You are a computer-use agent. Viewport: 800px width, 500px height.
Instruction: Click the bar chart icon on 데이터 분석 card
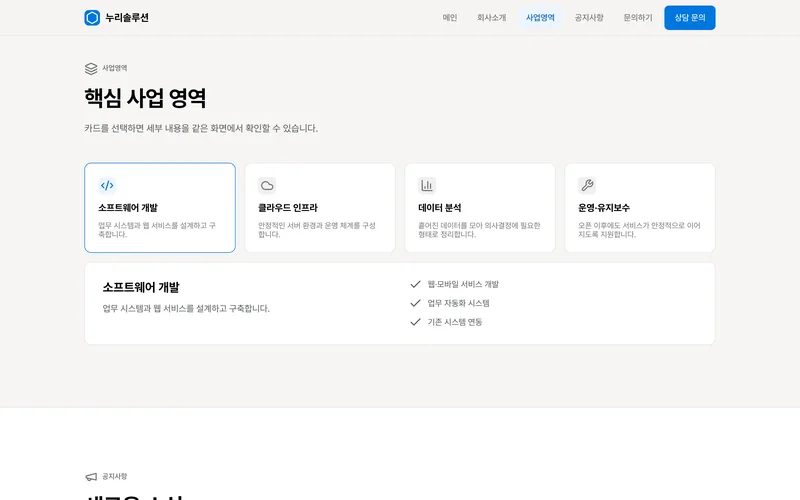click(427, 185)
